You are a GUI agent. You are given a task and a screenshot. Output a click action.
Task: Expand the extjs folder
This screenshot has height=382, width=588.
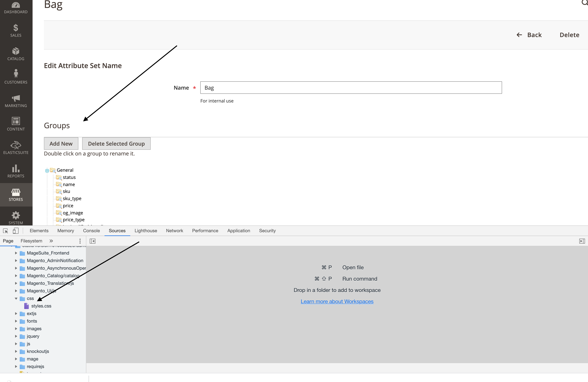(x=16, y=313)
